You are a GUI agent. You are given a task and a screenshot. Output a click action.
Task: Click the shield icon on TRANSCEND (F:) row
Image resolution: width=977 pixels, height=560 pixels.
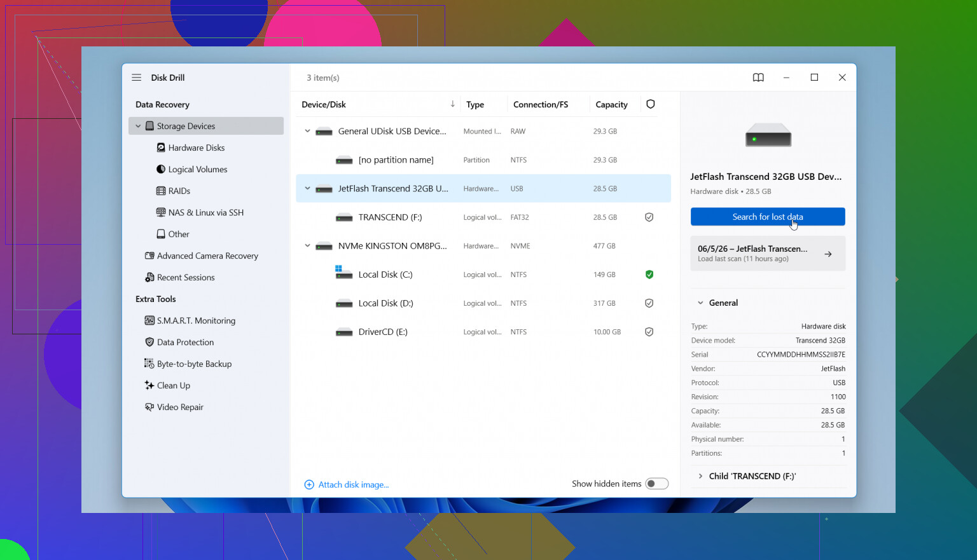pos(649,217)
